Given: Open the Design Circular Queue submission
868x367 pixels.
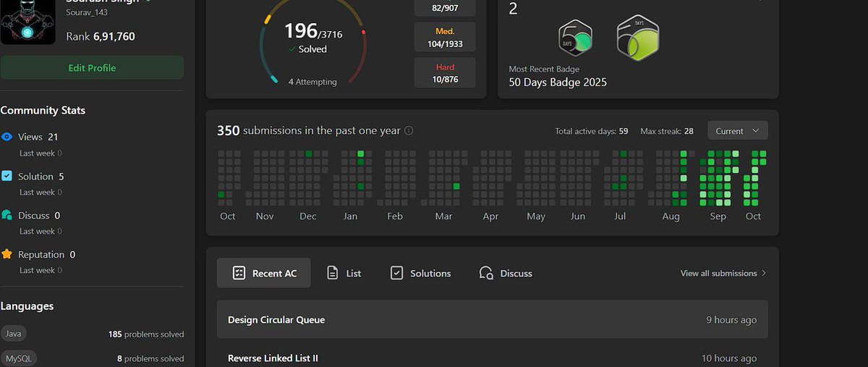Looking at the screenshot, I should [493, 319].
